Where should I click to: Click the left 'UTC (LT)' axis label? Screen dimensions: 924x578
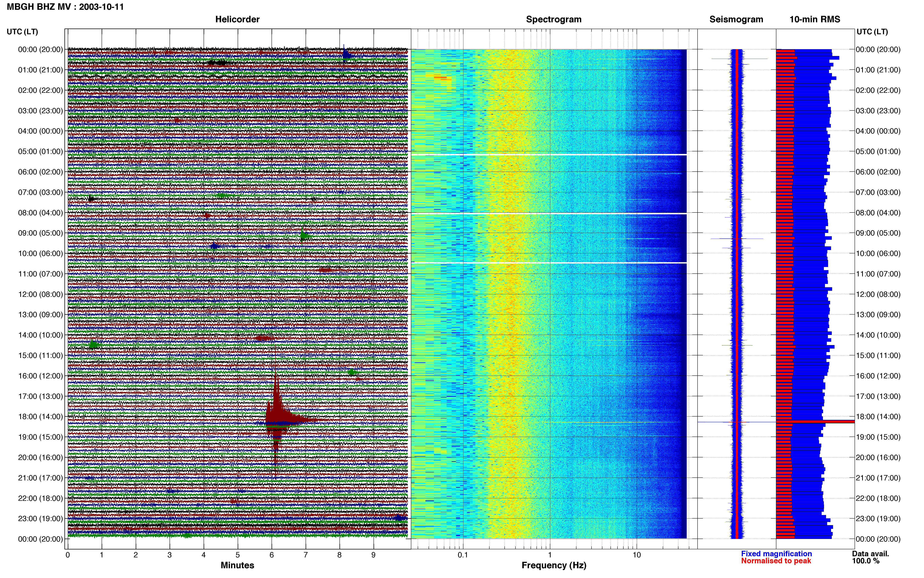pos(22,32)
